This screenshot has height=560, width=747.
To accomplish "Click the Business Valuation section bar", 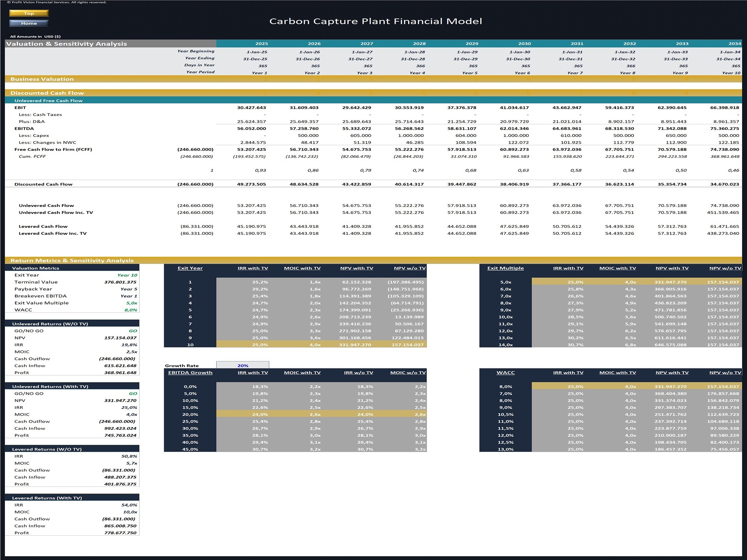I will click(x=373, y=79).
